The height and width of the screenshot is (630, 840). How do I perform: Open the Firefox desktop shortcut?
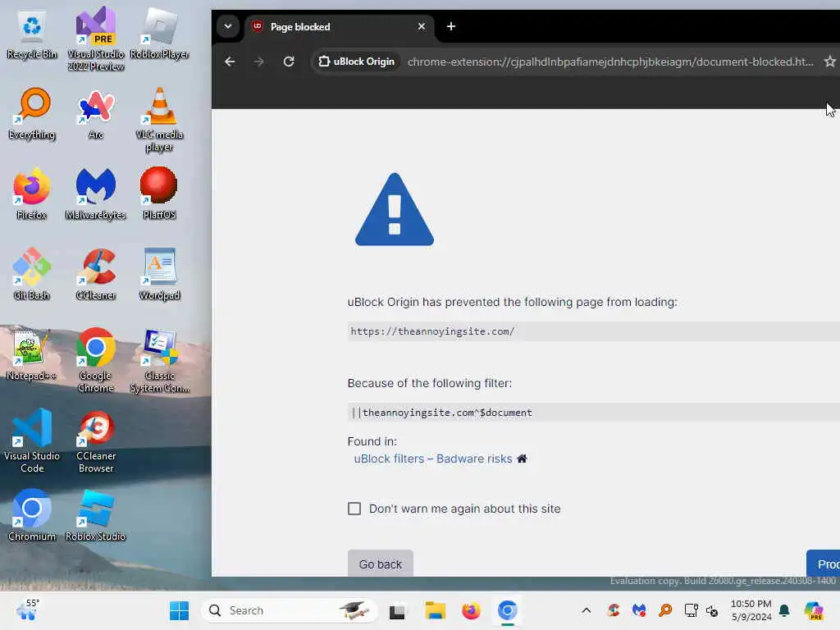click(x=32, y=194)
